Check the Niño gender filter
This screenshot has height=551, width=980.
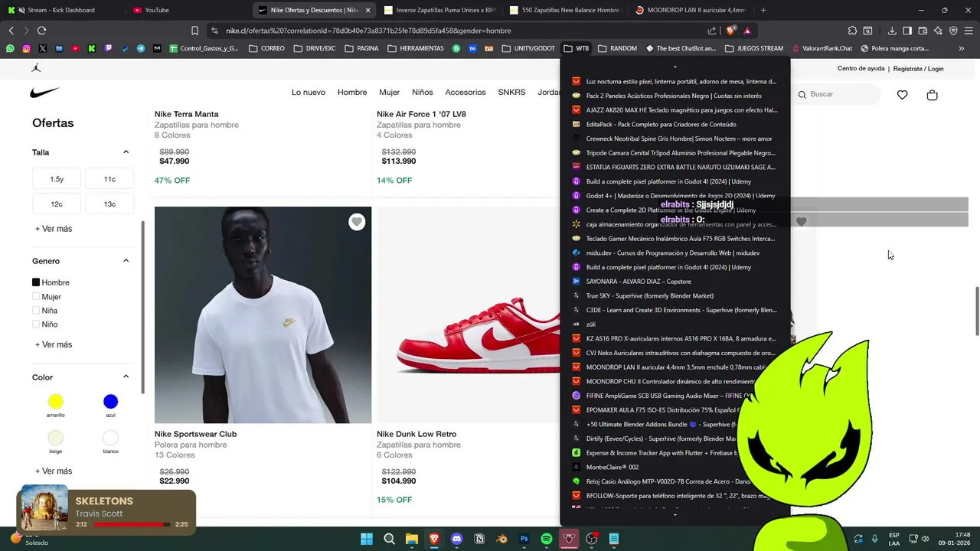tap(36, 324)
